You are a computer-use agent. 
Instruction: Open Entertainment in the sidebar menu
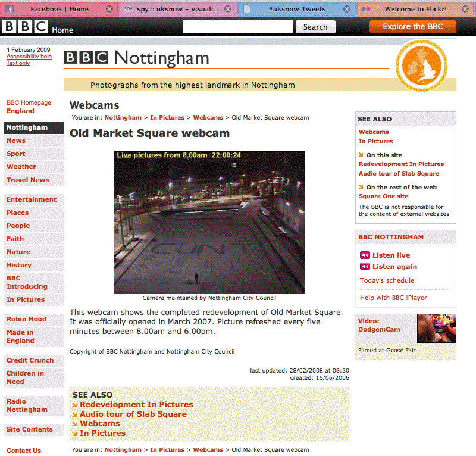point(34,199)
